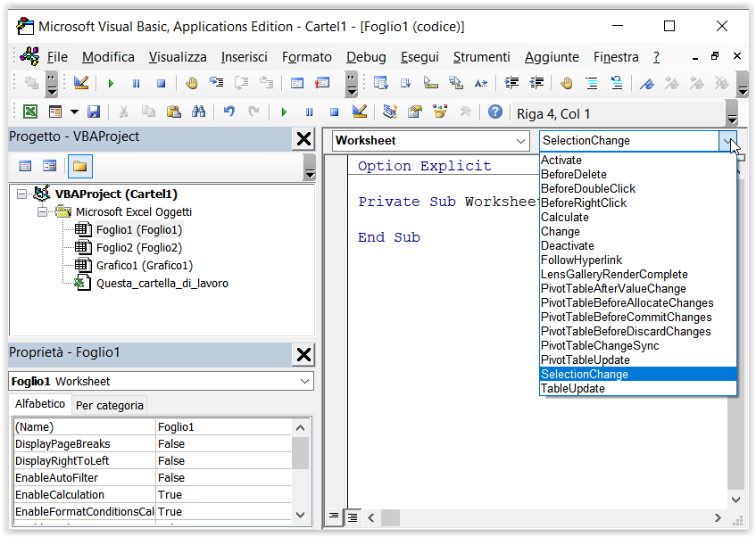The width and height of the screenshot is (756, 537).
Task: Choose PivotTableUpdate from the event list
Action: click(x=637, y=359)
